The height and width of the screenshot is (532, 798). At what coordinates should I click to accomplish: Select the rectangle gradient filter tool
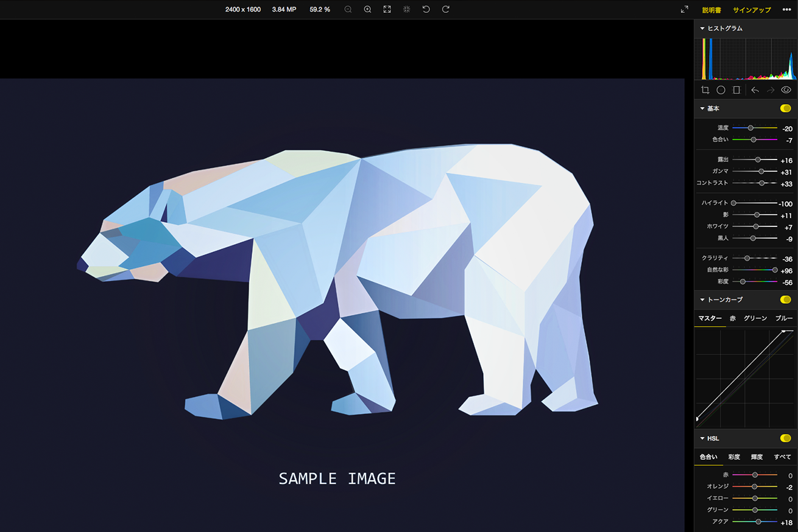736,90
